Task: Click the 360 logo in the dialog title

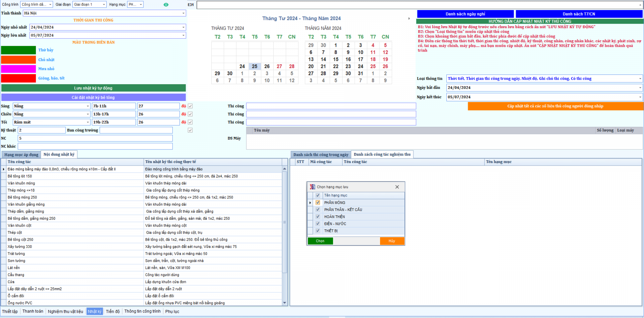Action: [312, 187]
